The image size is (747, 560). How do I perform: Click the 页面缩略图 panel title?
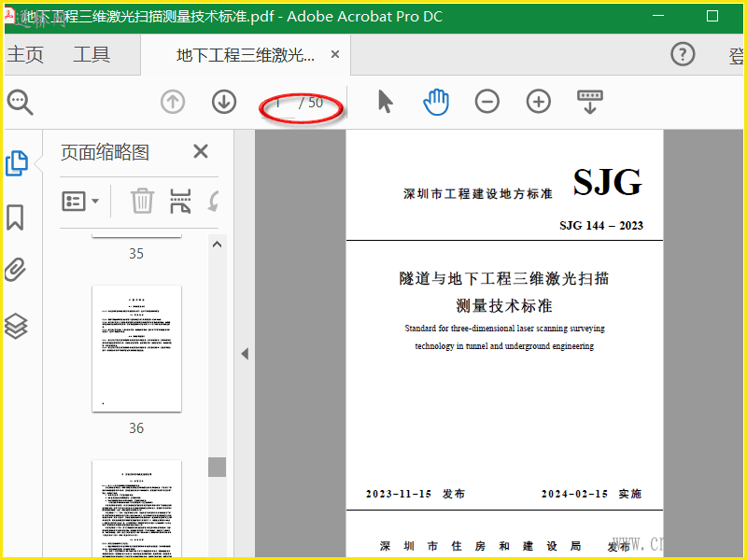(x=105, y=152)
